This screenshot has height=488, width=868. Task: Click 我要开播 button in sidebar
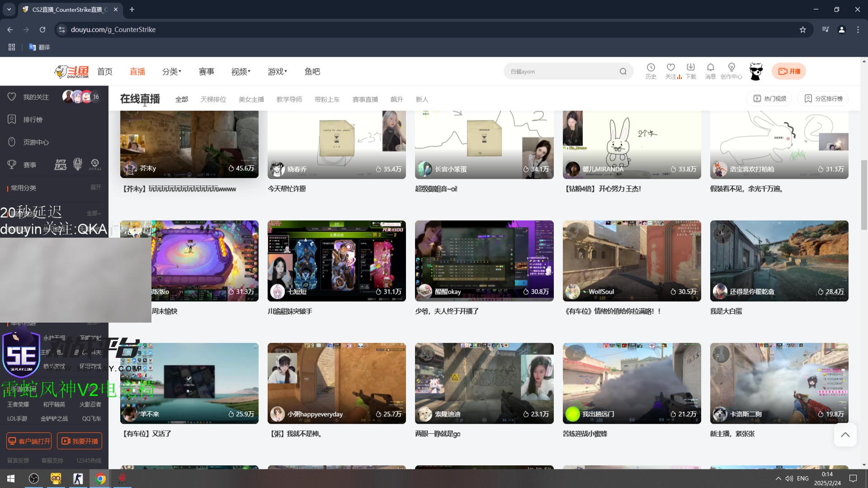[80, 441]
